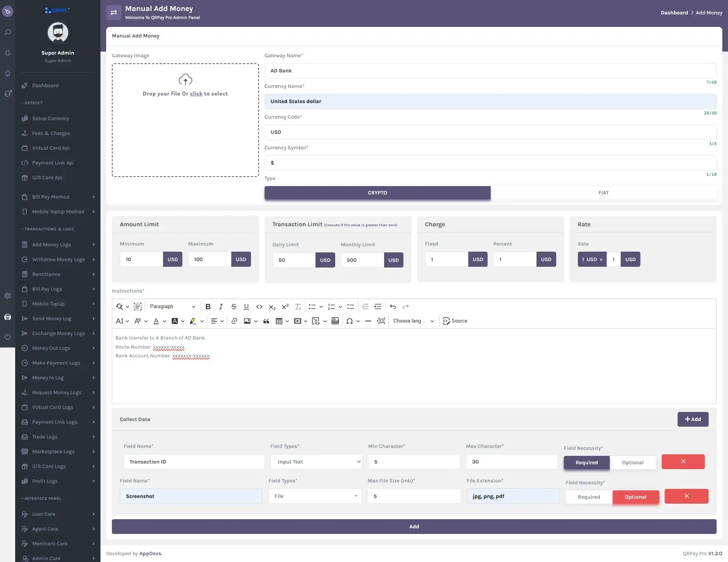Submit the form with the bottom Add button

pos(414,526)
